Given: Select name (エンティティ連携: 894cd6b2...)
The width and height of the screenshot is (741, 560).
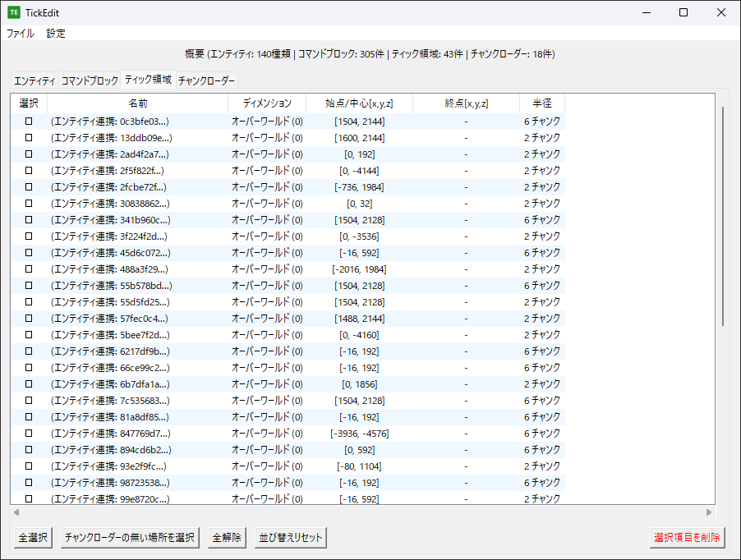Looking at the screenshot, I should click(111, 450).
